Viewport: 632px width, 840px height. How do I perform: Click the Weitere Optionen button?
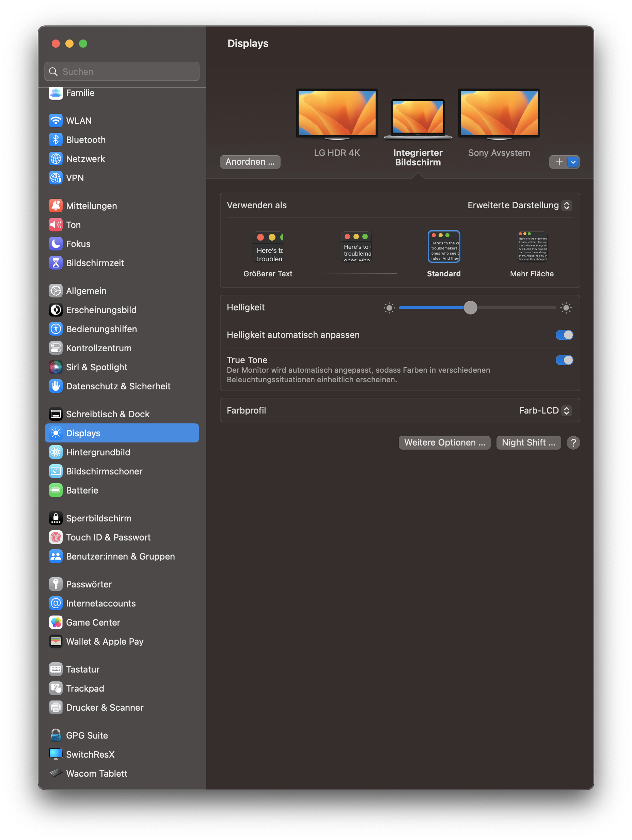tap(444, 443)
